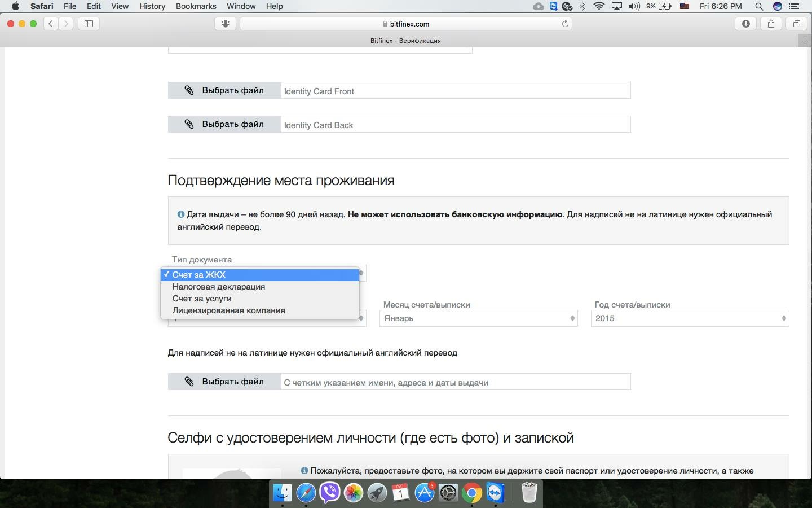Image resolution: width=812 pixels, height=508 pixels.
Task: Open the U.S. flag input source menu
Action: [685, 6]
